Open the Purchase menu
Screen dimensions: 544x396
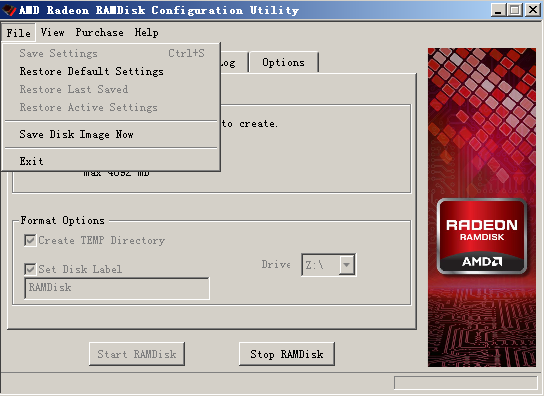pyautogui.click(x=100, y=33)
